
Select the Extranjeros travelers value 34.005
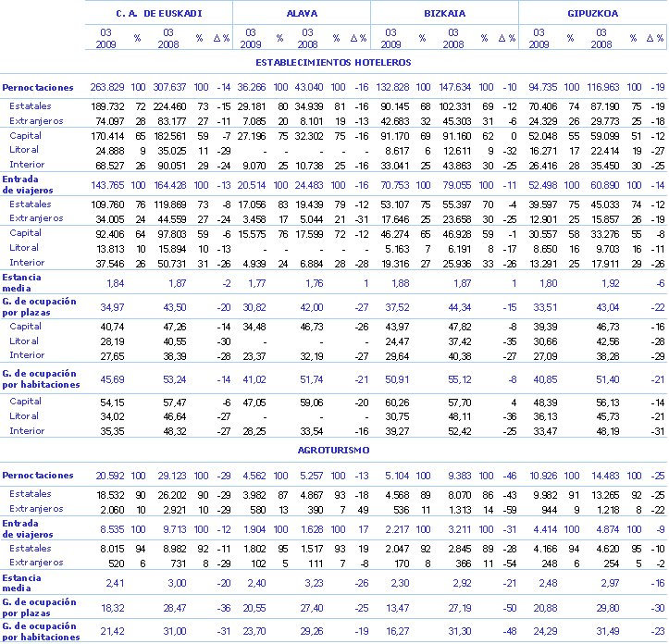point(110,220)
